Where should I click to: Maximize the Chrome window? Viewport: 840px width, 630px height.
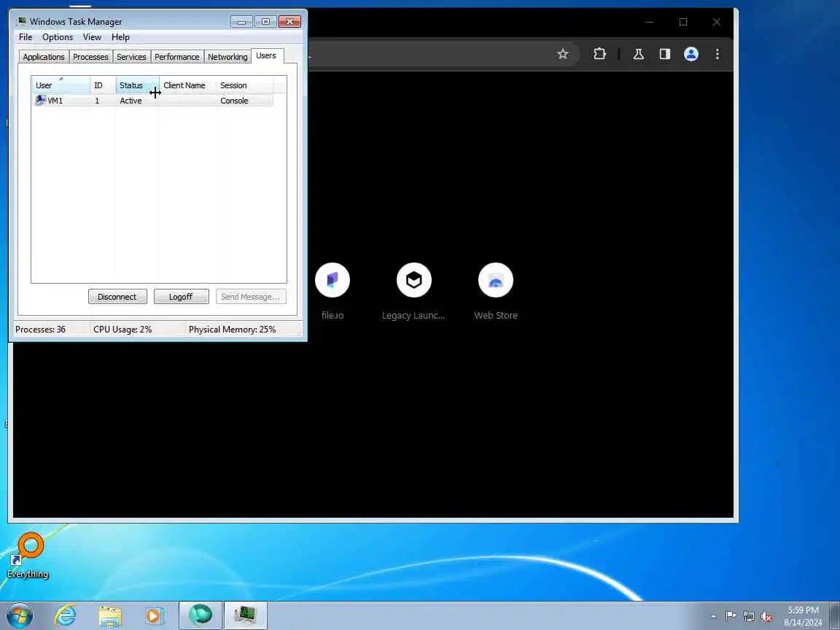(683, 22)
